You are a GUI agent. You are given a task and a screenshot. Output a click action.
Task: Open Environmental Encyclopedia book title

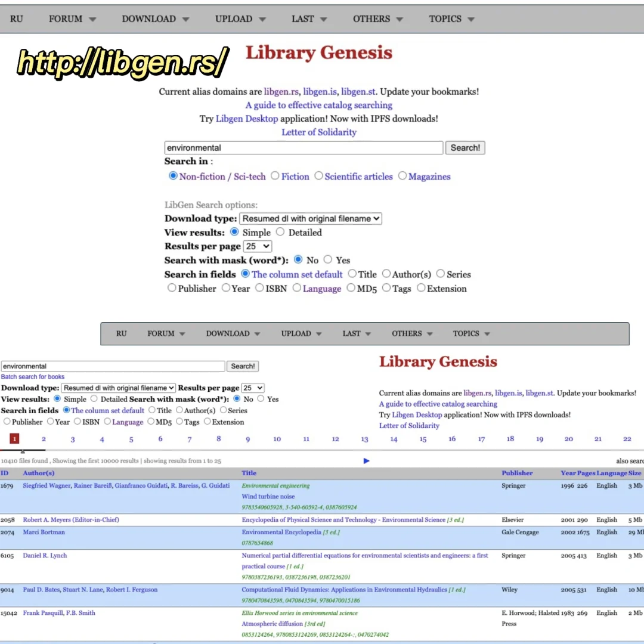[x=281, y=532]
